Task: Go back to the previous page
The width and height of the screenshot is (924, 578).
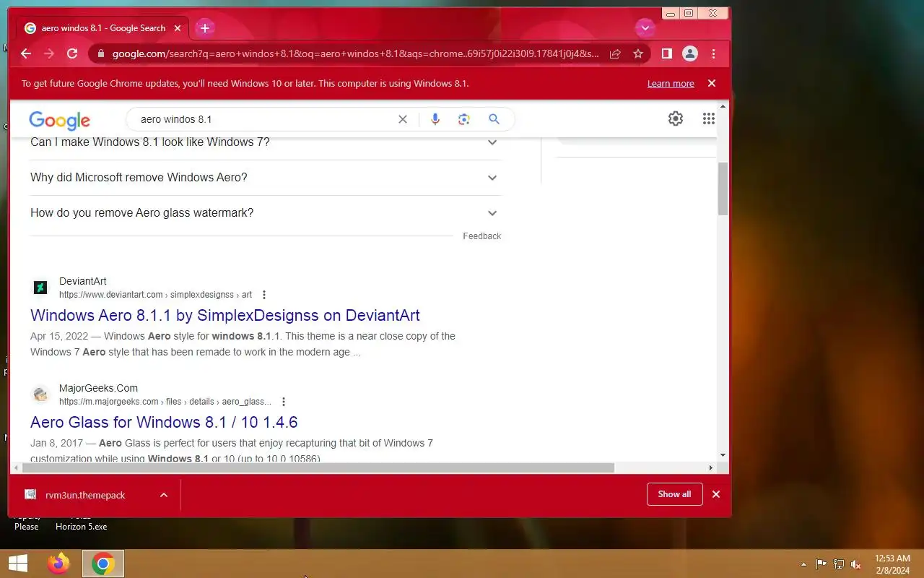Action: coord(26,53)
